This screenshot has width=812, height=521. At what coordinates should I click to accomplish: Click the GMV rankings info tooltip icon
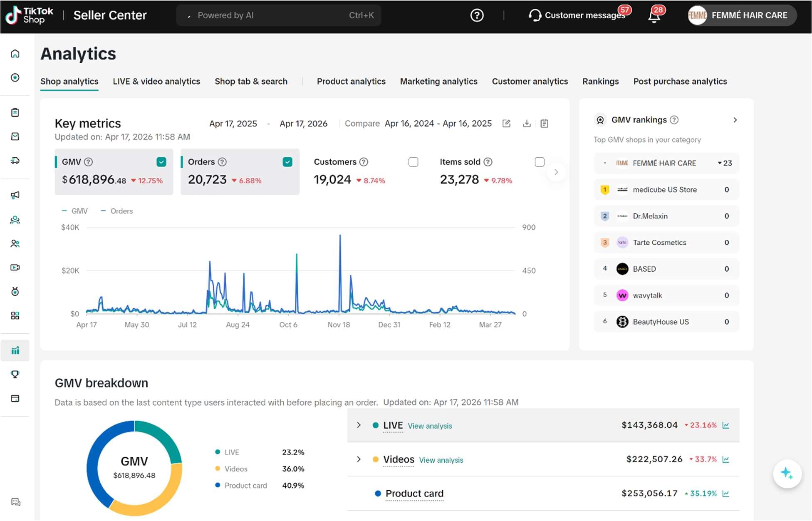point(674,120)
